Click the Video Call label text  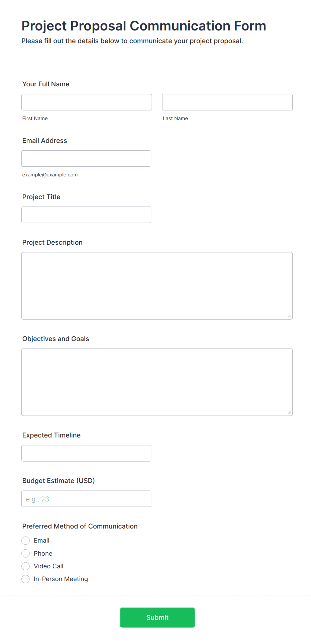[x=48, y=566]
